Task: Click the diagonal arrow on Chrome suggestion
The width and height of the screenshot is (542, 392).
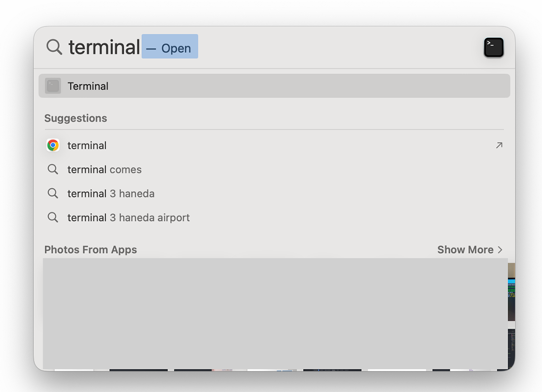Action: pos(499,145)
